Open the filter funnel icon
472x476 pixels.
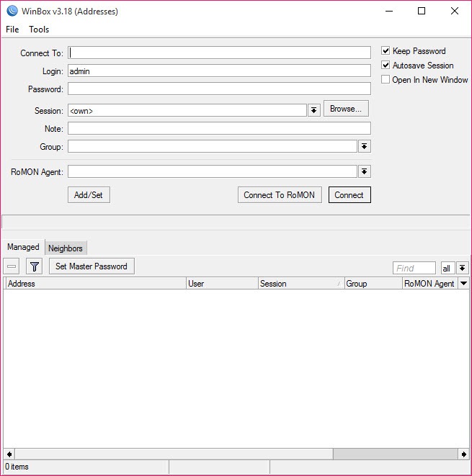coord(34,266)
